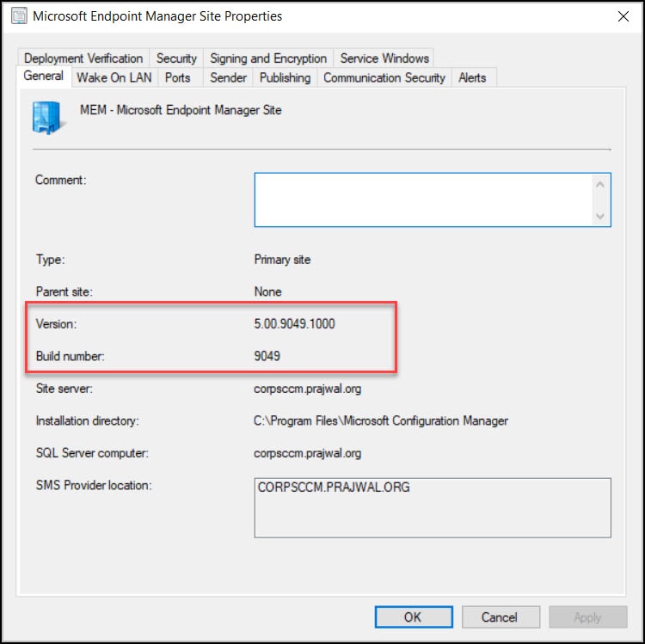Click the 'SMS Provider location:' label
Image resolution: width=645 pixels, height=644 pixels.
pos(94,485)
